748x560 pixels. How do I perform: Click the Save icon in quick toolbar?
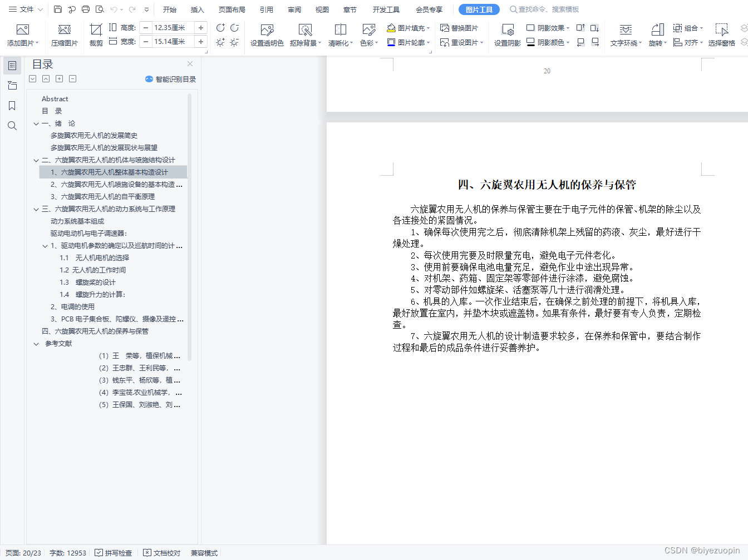58,9
